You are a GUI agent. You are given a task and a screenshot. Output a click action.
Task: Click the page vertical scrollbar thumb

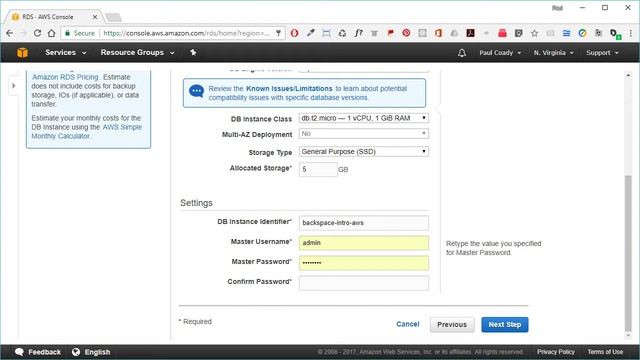tap(628, 253)
